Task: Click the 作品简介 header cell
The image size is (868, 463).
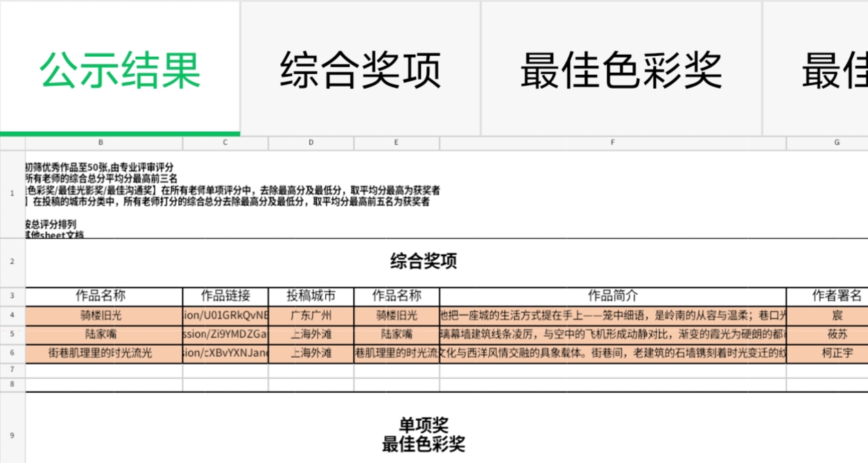Action: tap(613, 296)
